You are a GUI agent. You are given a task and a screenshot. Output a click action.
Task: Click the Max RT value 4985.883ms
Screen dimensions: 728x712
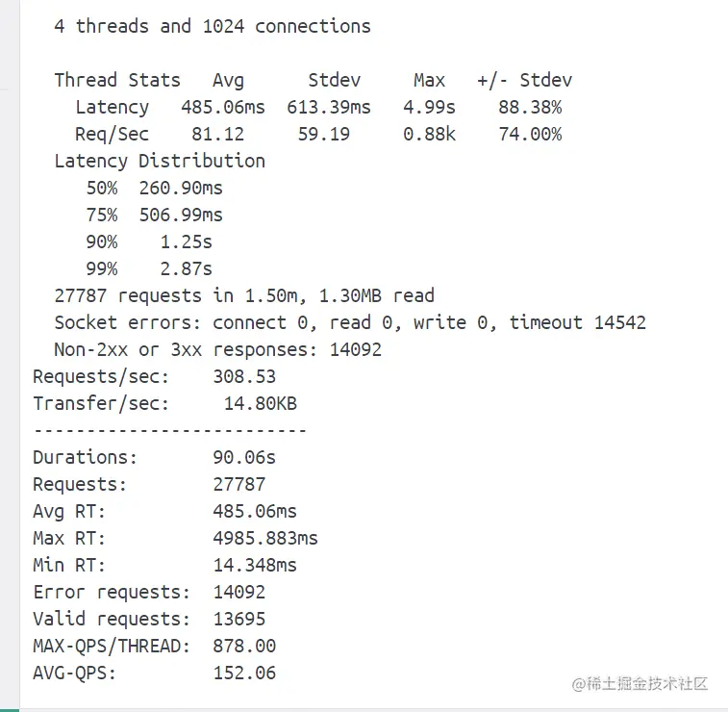tap(265, 538)
